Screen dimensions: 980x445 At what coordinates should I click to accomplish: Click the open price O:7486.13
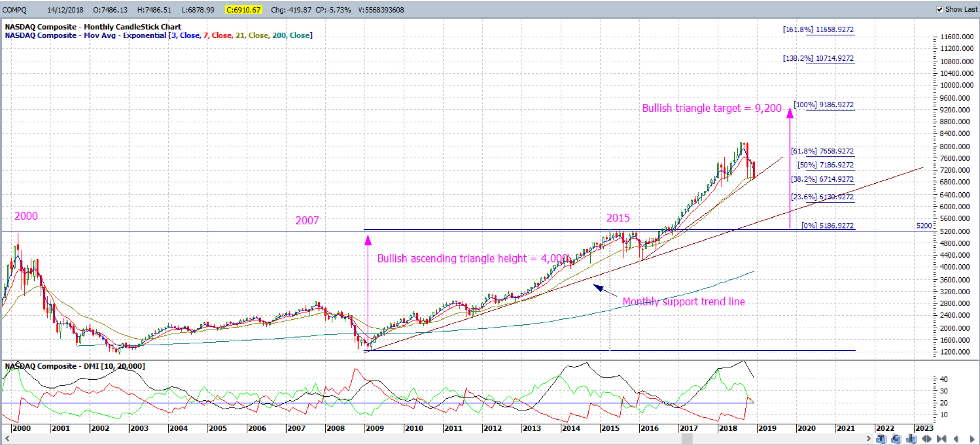click(110, 10)
